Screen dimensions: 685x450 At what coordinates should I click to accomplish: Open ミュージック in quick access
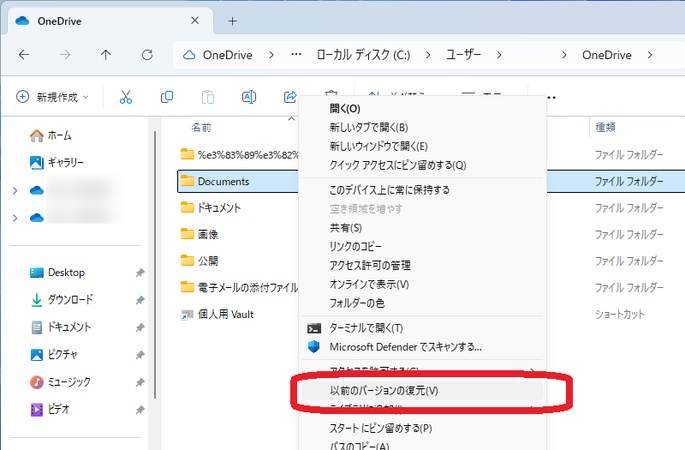pyautogui.click(x=60, y=382)
